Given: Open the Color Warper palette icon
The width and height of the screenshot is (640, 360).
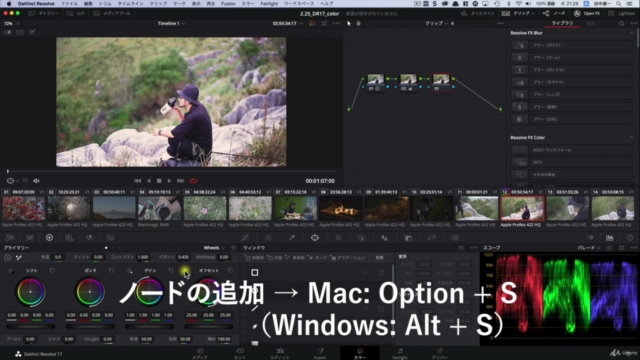Looking at the screenshot, I should (x=268, y=238).
